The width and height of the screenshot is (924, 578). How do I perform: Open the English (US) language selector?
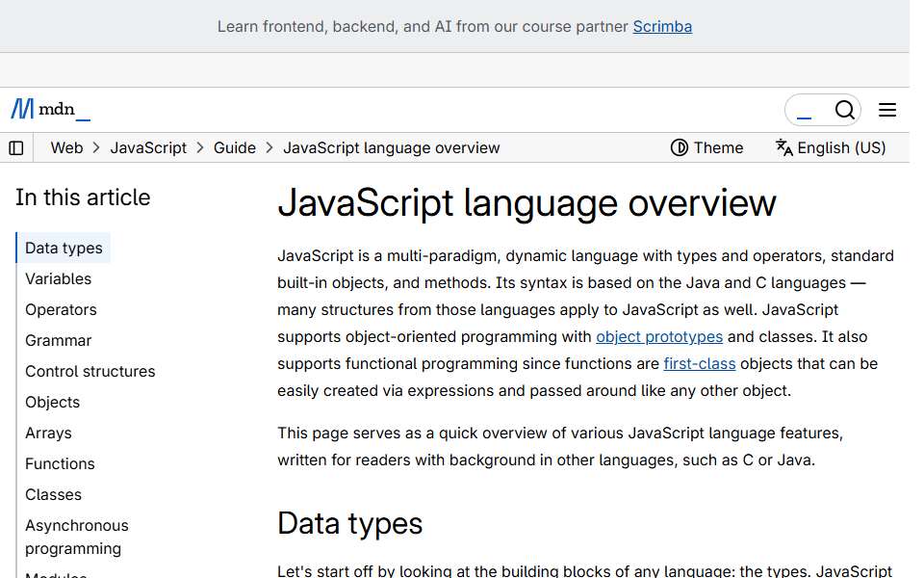tap(831, 147)
